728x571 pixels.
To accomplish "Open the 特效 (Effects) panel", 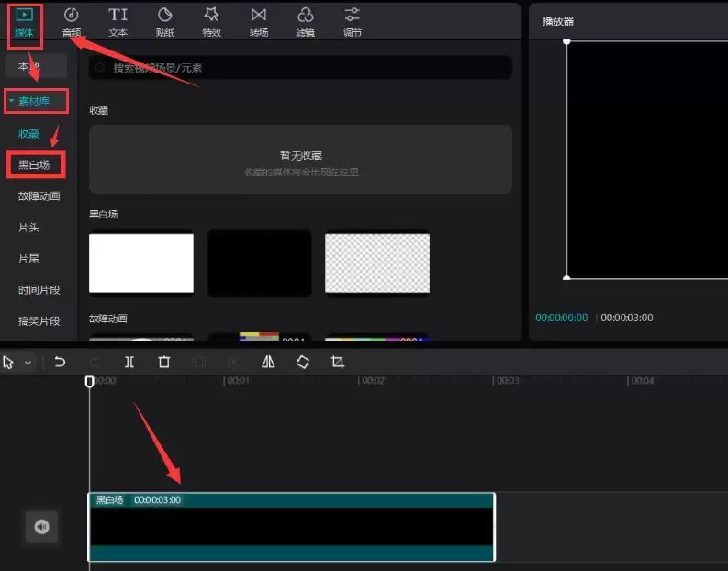I will (x=212, y=22).
